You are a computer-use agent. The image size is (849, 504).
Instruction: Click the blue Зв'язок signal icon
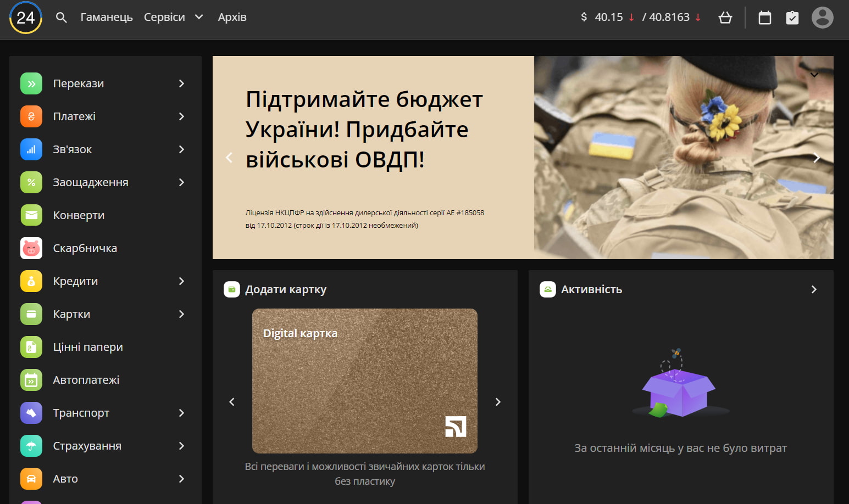pos(31,149)
